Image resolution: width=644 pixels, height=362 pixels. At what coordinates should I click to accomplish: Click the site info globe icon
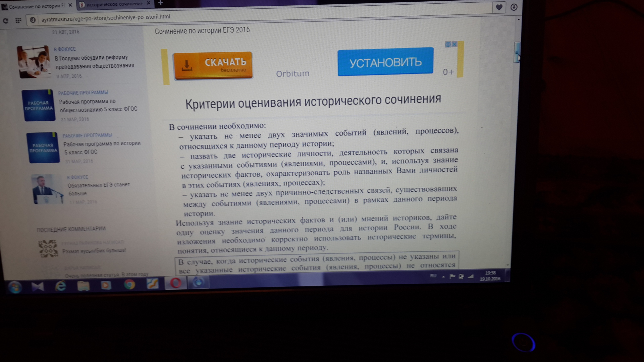pyautogui.click(x=33, y=20)
